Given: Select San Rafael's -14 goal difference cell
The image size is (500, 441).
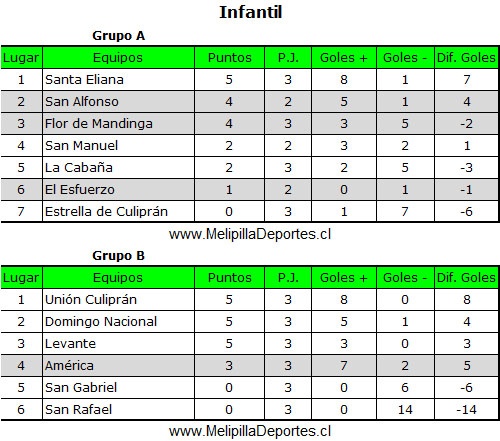Looking at the screenshot, I should (467, 410).
